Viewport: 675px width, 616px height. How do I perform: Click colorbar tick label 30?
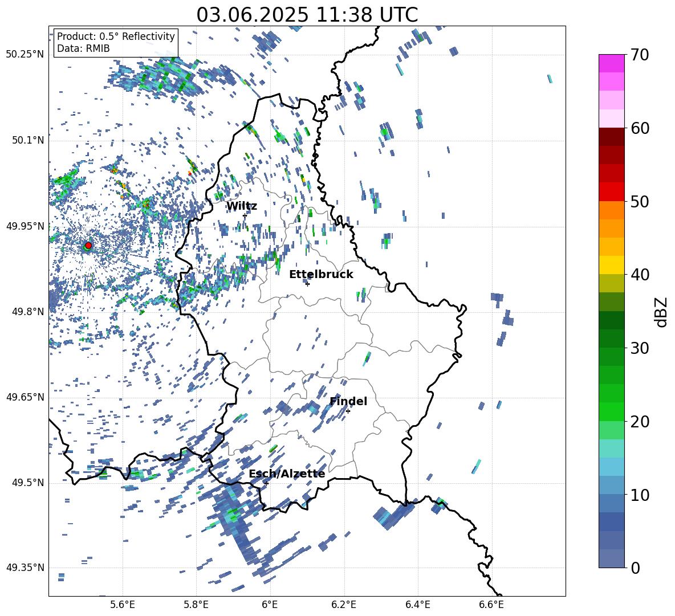(640, 348)
